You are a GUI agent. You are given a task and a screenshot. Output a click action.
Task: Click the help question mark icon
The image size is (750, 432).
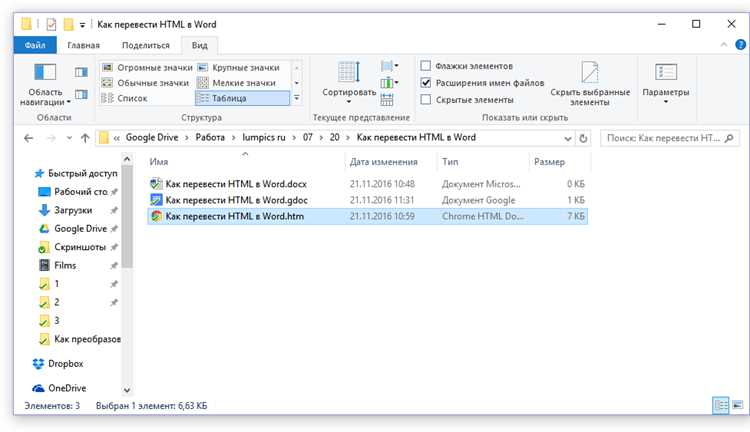click(x=740, y=45)
